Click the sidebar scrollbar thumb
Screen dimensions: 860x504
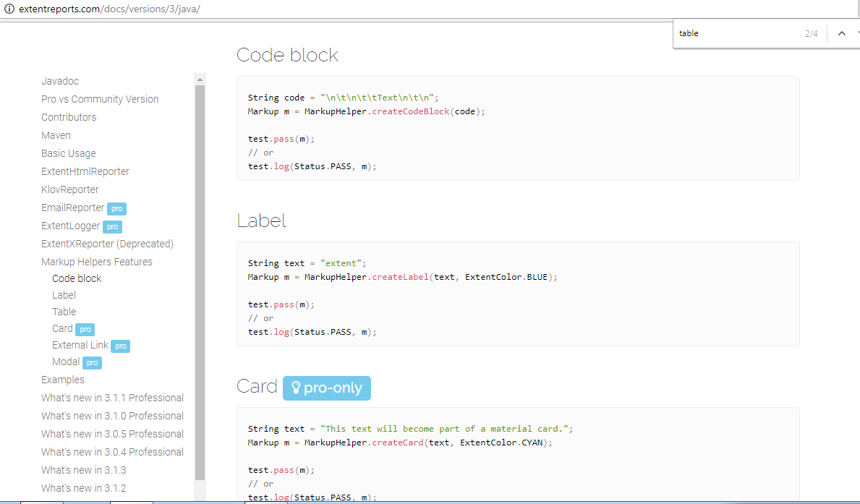[200, 283]
